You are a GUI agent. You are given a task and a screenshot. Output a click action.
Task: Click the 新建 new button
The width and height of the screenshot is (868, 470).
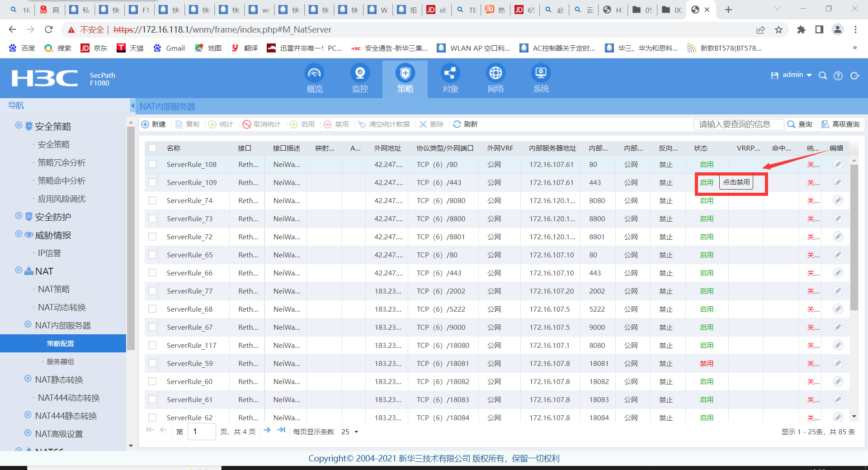154,124
